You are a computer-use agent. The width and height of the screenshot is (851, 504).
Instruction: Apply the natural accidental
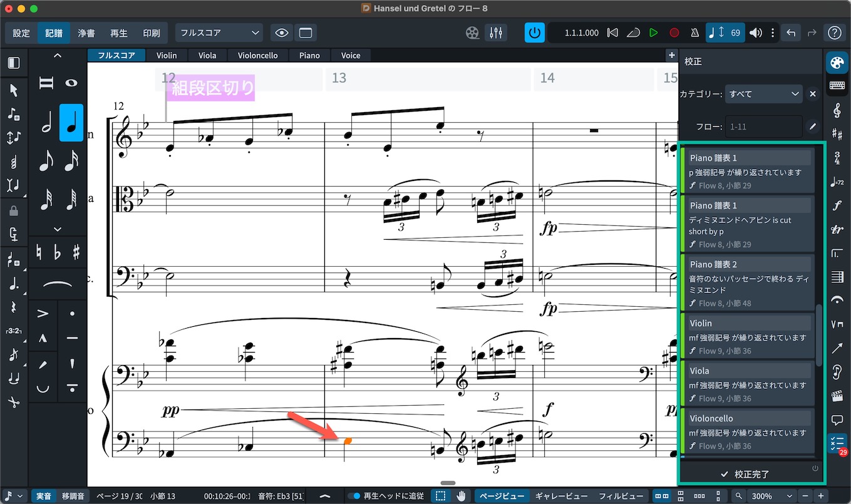tap(39, 252)
